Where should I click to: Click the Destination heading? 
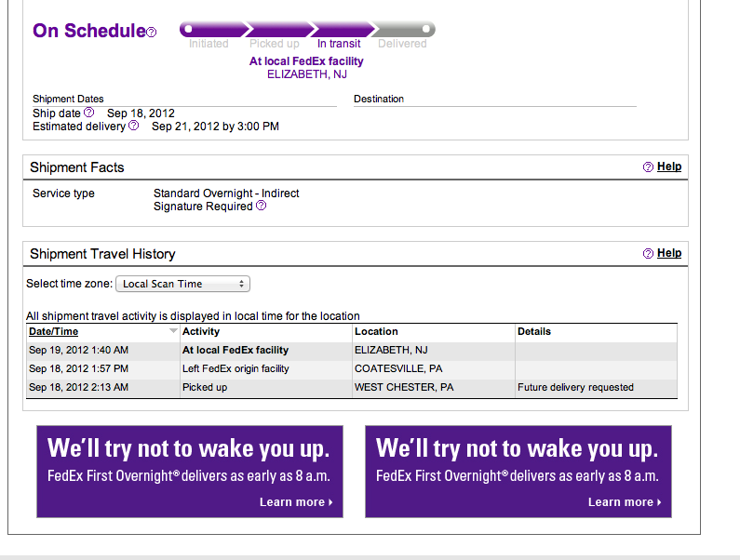click(x=379, y=100)
